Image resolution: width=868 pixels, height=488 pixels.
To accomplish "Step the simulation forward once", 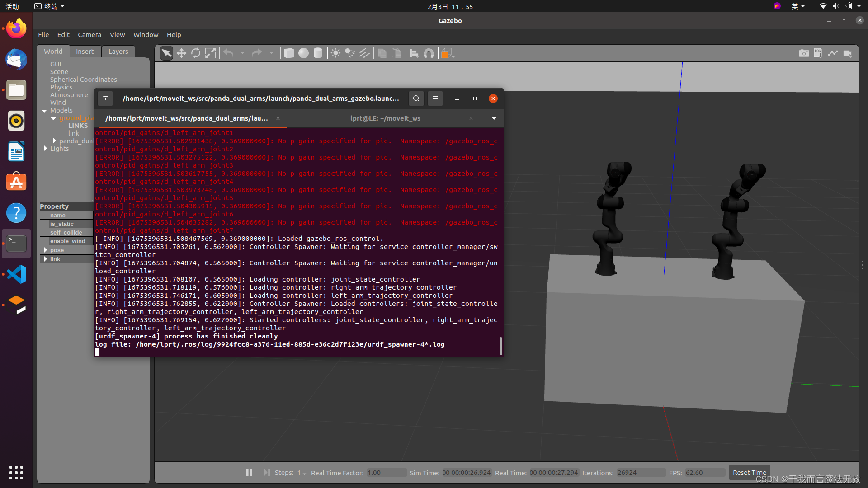I will (x=267, y=472).
